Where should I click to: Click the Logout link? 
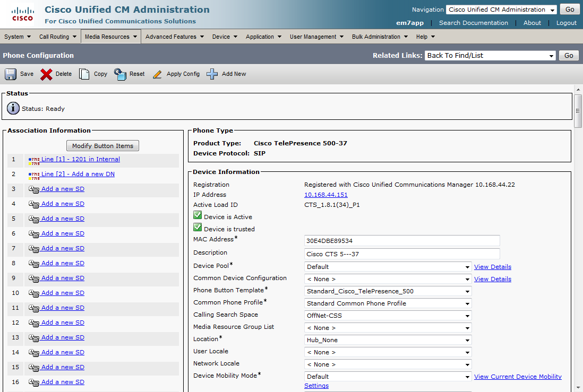click(x=566, y=23)
